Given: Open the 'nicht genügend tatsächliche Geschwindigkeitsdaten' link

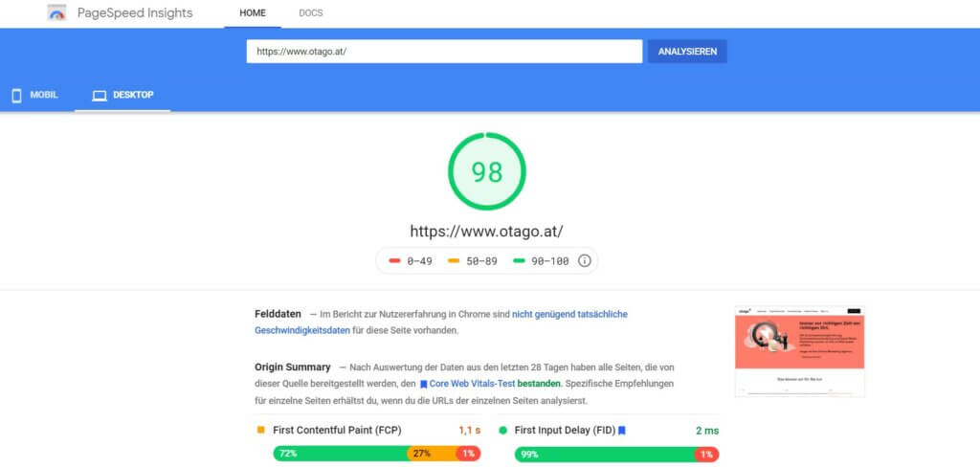Looking at the screenshot, I should 441,322.
